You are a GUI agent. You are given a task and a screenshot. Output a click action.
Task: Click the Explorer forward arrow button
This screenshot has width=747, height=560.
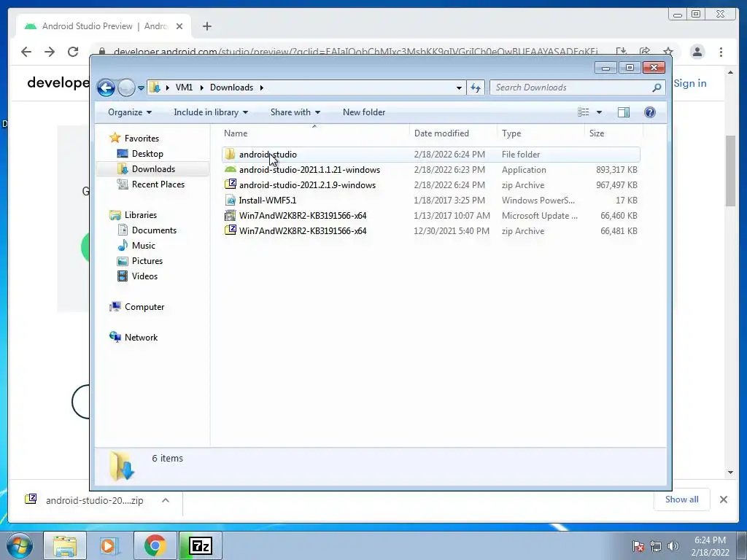126,87
